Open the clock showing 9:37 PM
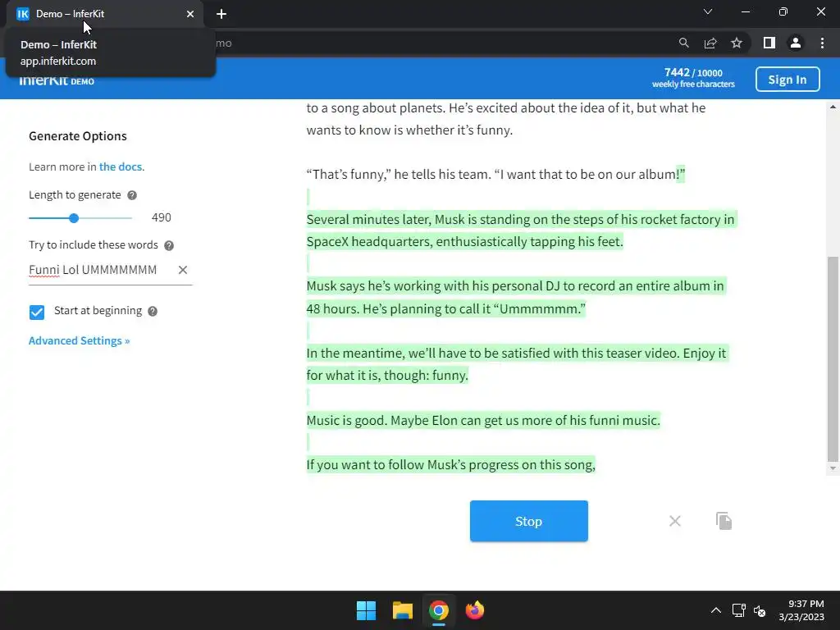This screenshot has height=630, width=840. click(801, 610)
